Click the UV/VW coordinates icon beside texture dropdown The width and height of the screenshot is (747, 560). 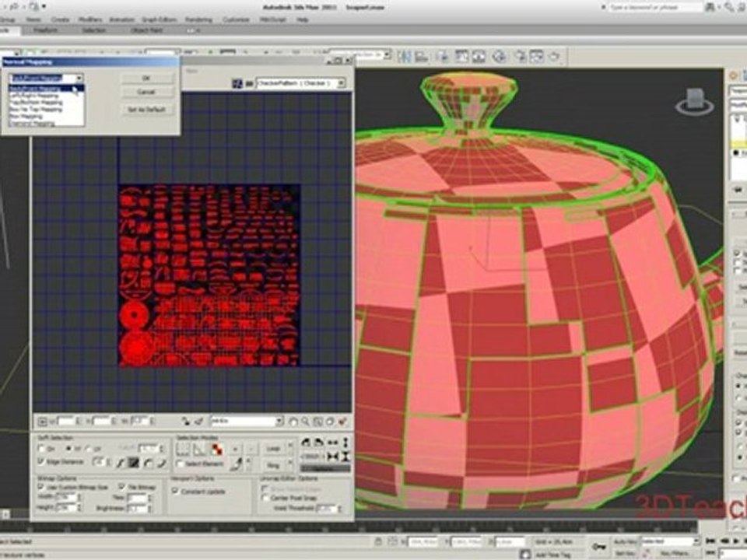[x=249, y=83]
